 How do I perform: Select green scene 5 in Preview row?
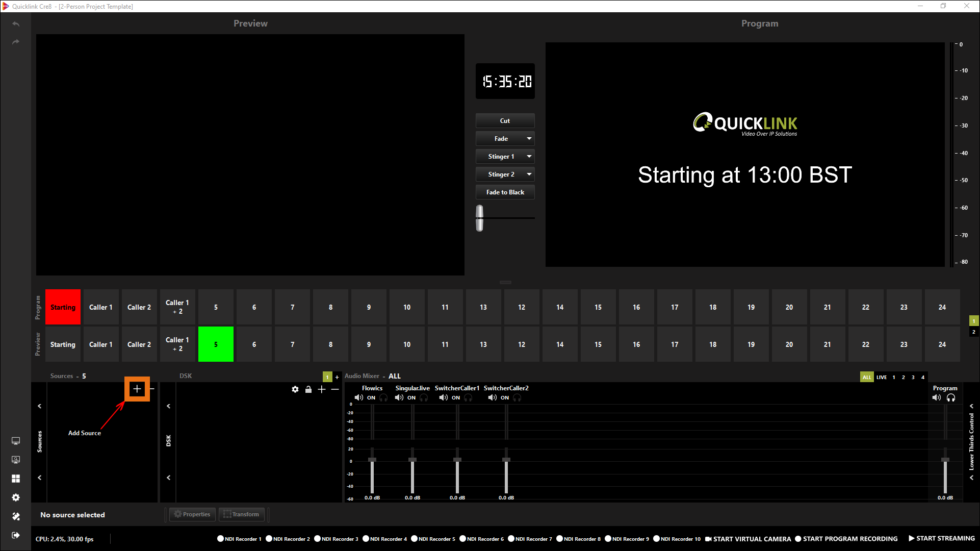216,344
